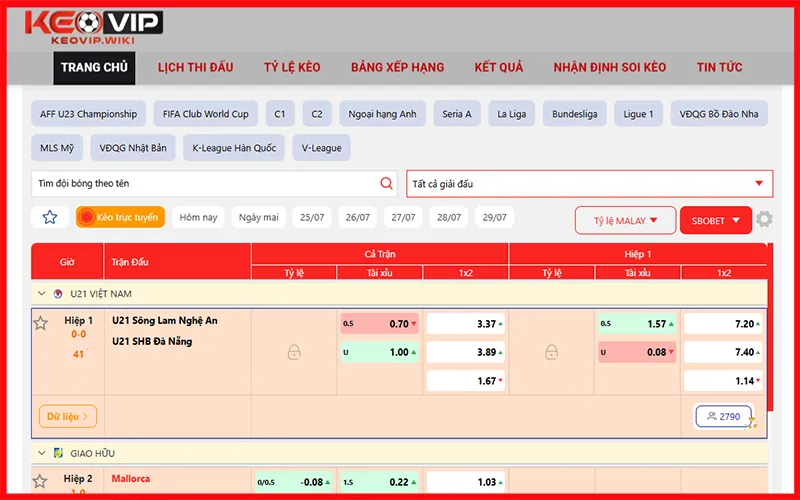Viewport: 800px width, 500px height.
Task: Click the search magnifier icon
Action: [387, 184]
